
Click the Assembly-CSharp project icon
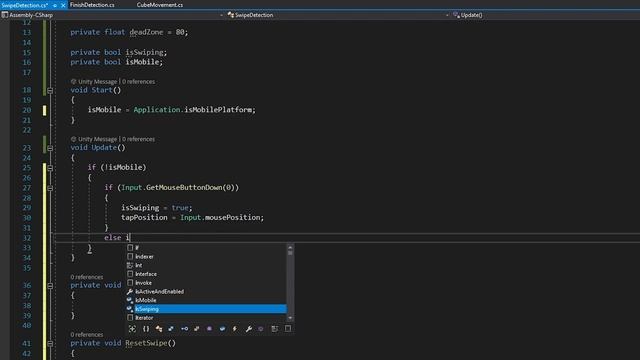(x=4, y=15)
